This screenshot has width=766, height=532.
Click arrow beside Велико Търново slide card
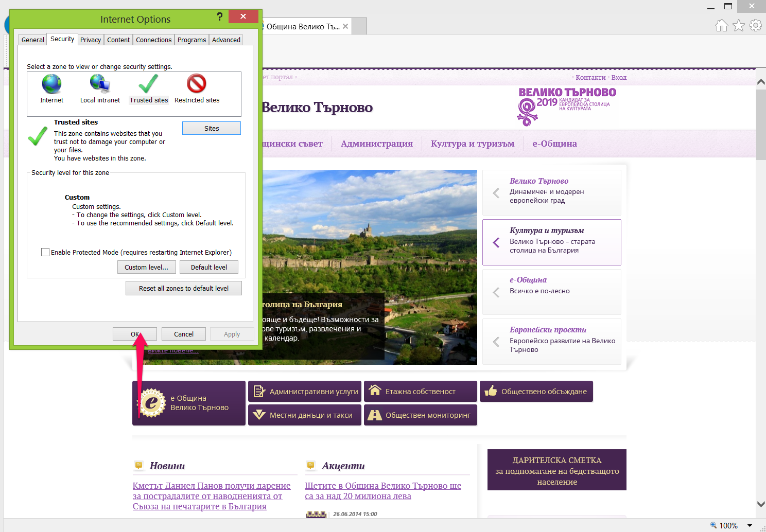tap(496, 193)
